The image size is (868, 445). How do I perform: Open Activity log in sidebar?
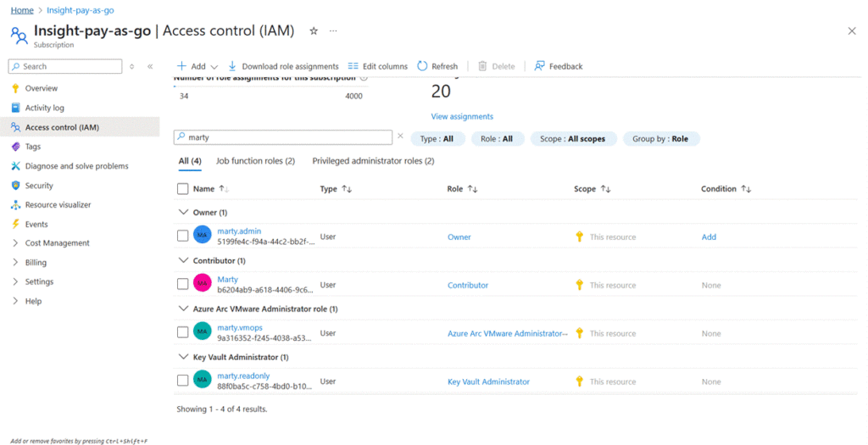(x=44, y=108)
